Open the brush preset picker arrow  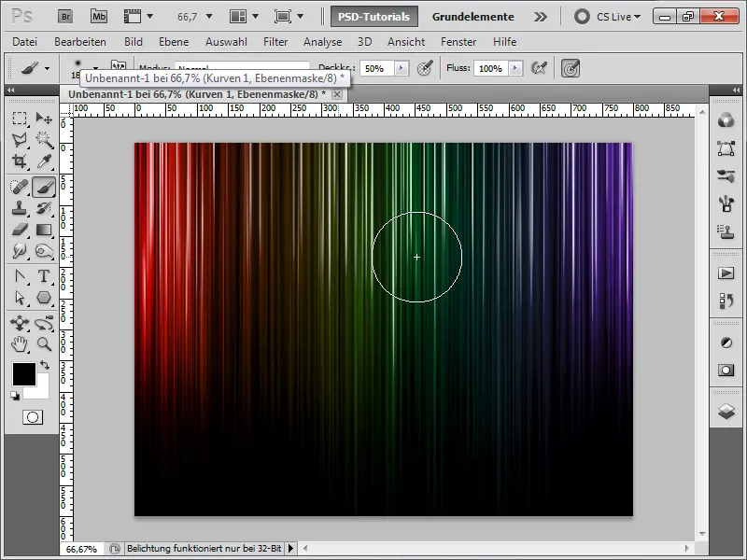coord(96,68)
